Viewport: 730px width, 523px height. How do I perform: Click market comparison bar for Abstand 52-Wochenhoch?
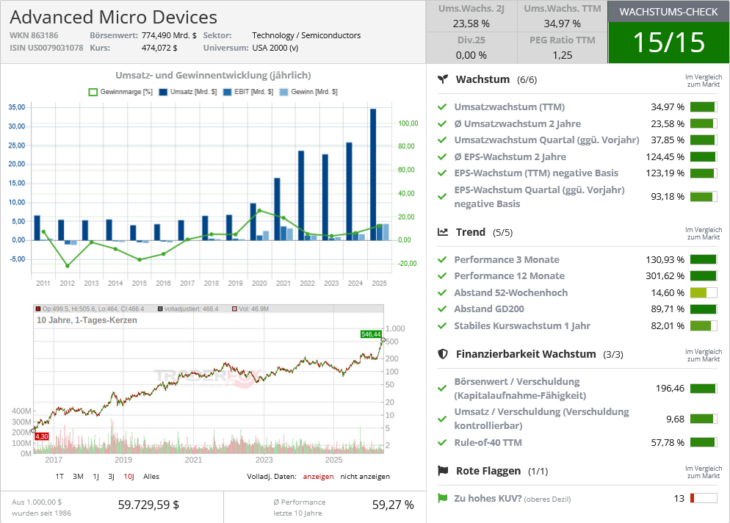point(703,293)
